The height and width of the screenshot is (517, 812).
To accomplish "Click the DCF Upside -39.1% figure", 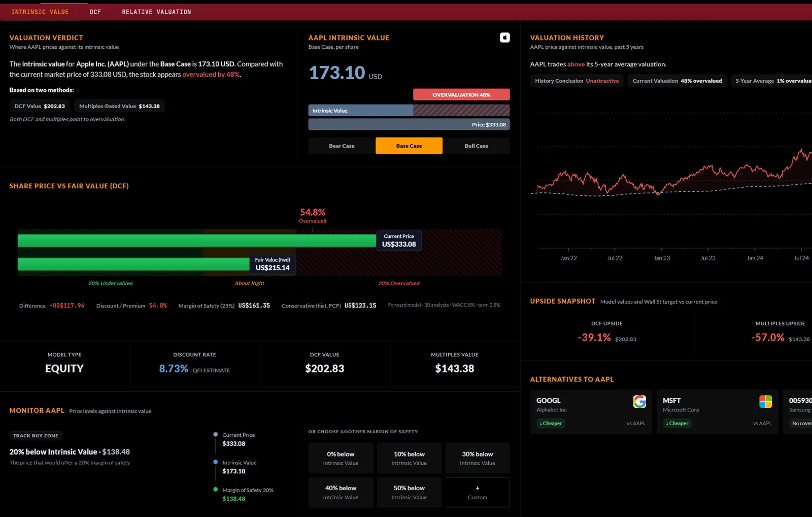I will (594, 337).
